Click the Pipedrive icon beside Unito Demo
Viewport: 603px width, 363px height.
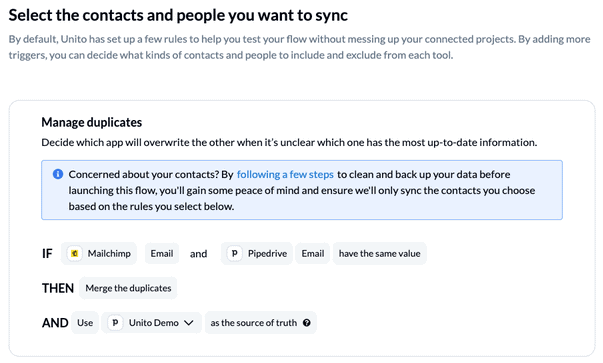click(115, 323)
